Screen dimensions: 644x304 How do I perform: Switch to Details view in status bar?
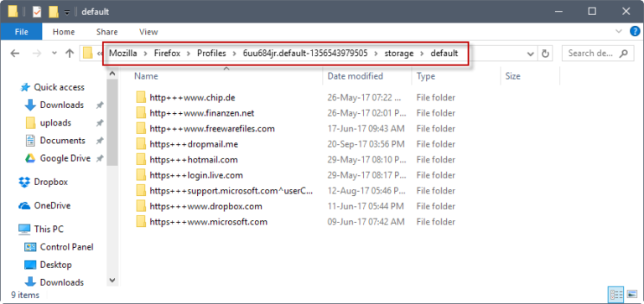(615, 294)
